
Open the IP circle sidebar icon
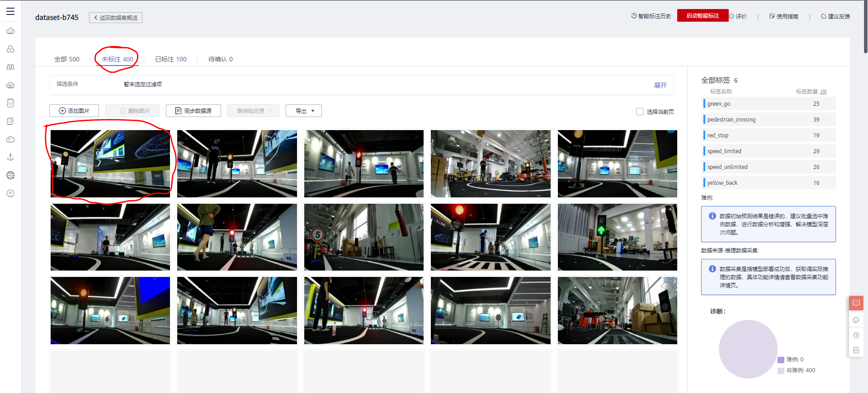10,193
